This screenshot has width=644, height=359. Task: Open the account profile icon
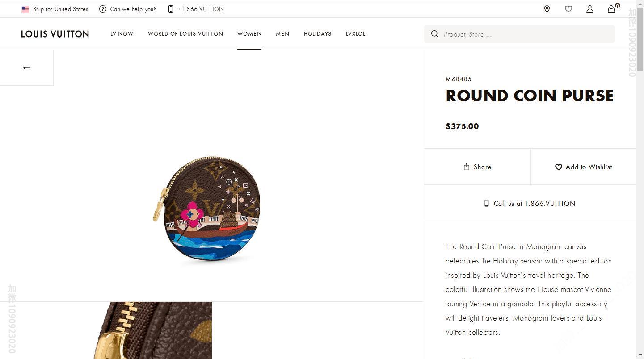click(x=590, y=9)
